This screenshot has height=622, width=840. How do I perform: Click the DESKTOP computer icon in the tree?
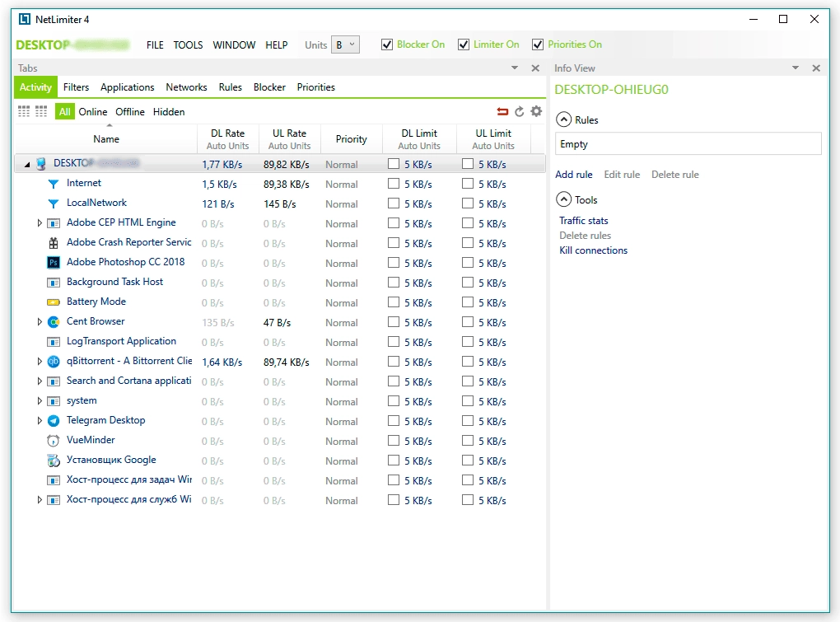tap(41, 163)
